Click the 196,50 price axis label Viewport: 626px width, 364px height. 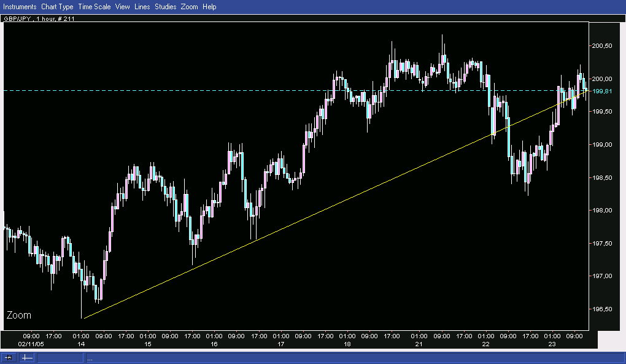[601, 309]
